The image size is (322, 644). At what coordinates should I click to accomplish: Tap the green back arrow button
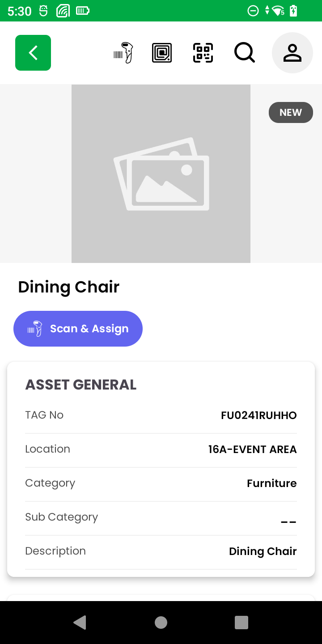tap(33, 53)
